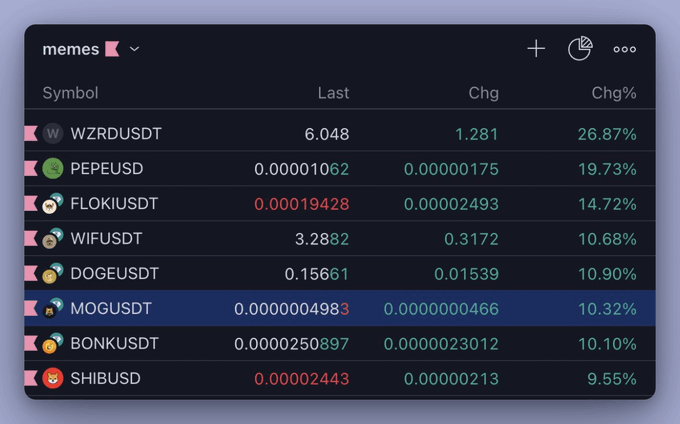The image size is (680, 424).
Task: Toggle pink flag on WZRDUSDT row
Action: pyautogui.click(x=31, y=134)
